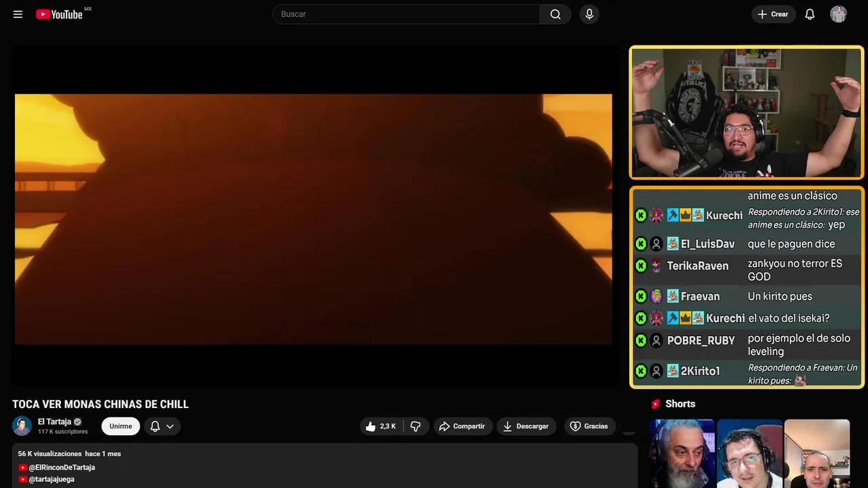This screenshot has width=868, height=488.
Task: Click the YouTube icon beside @ElRinconDeTartaja
Action: [23, 468]
